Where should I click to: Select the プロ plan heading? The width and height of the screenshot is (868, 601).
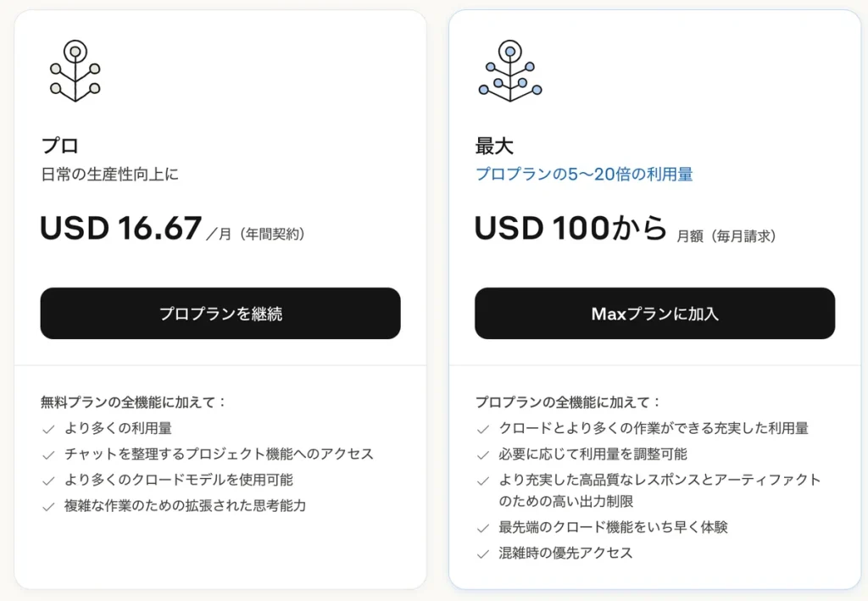(60, 146)
